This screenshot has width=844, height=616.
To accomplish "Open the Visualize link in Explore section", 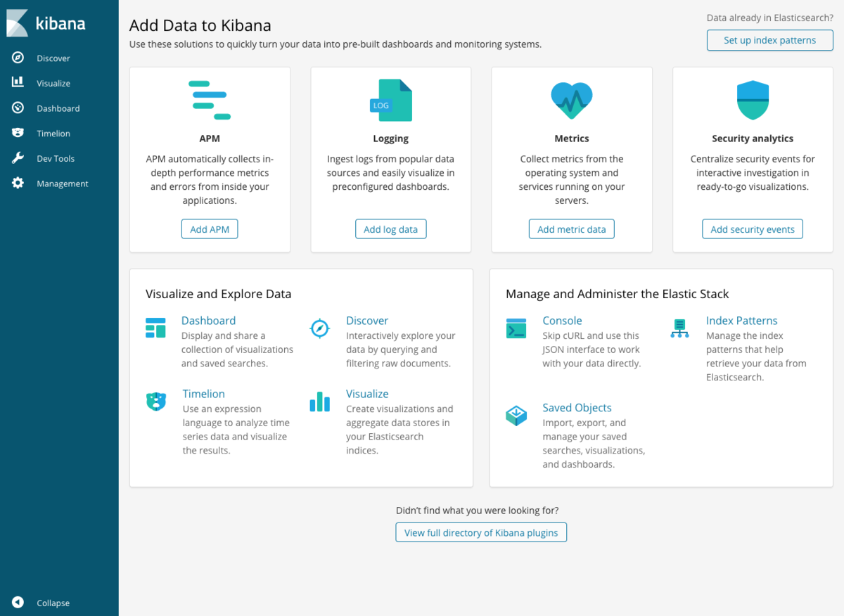I will click(367, 394).
